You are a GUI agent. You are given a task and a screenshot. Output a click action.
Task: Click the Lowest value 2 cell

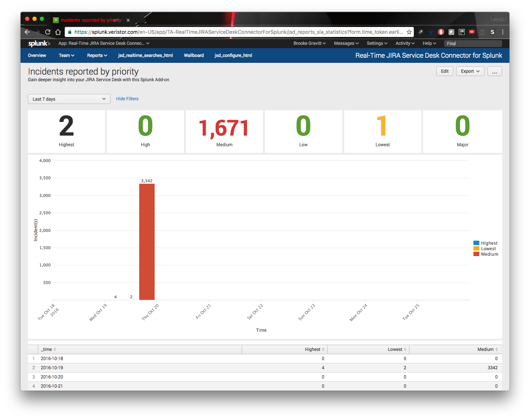(x=405, y=368)
